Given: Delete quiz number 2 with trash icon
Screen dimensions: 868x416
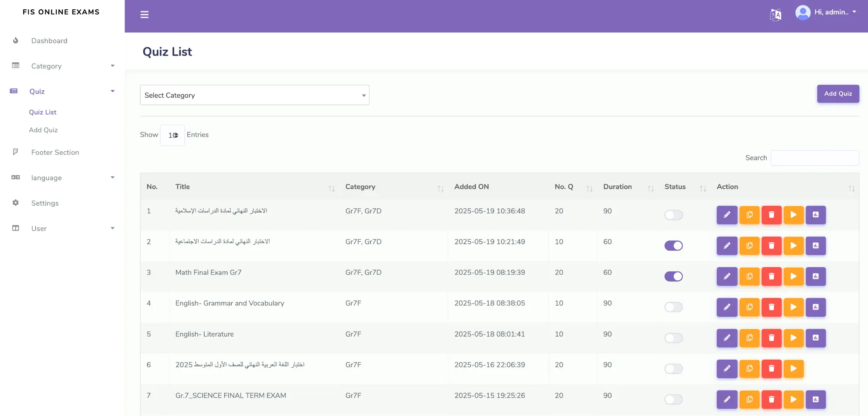Looking at the screenshot, I should (771, 246).
